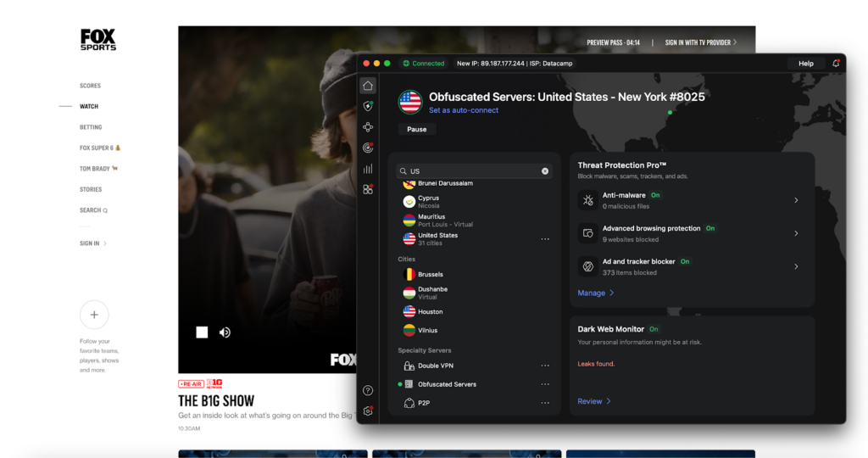868x458 pixels.
Task: Open P2P more options dots
Action: tap(545, 403)
